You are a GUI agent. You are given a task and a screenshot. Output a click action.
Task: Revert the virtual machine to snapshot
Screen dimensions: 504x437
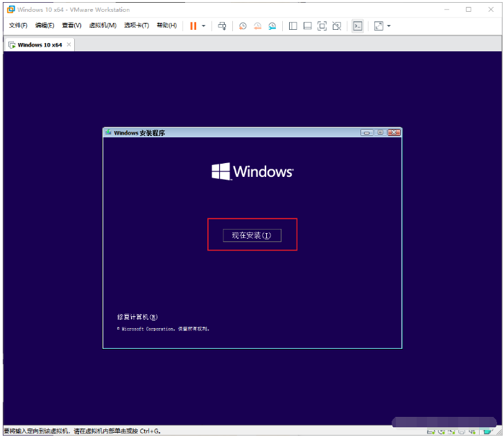click(x=257, y=26)
